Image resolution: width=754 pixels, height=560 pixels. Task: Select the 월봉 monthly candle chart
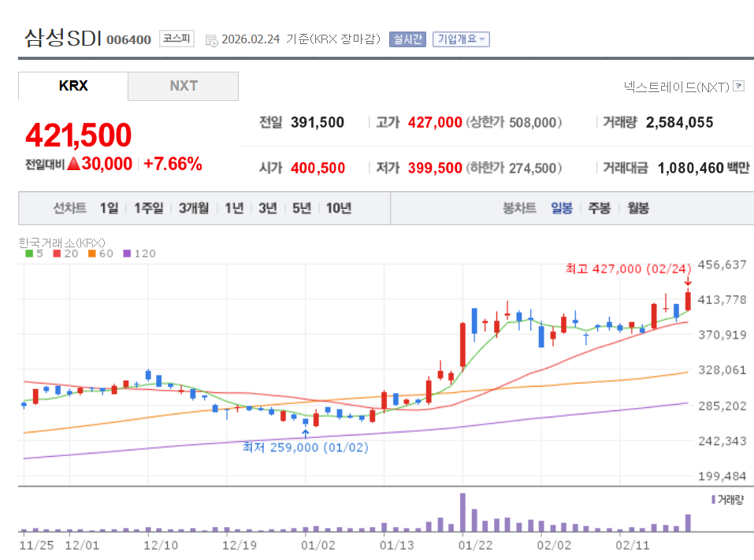638,208
